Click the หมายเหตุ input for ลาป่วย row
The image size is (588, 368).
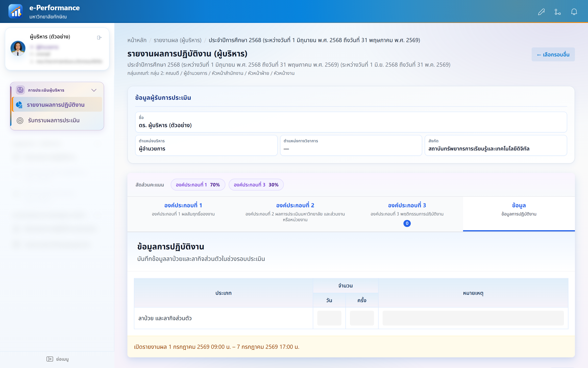point(473,318)
